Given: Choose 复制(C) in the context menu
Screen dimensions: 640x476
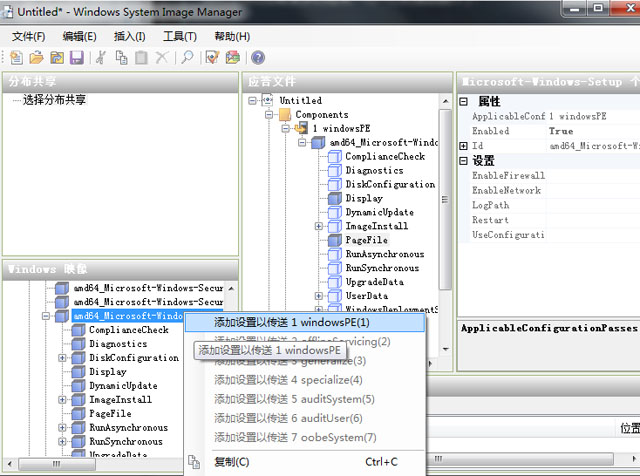Looking at the screenshot, I should (304, 462).
